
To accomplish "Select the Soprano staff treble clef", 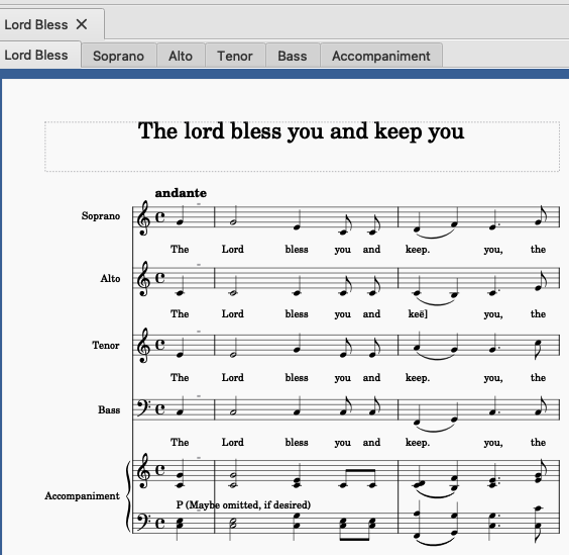I will point(143,217).
